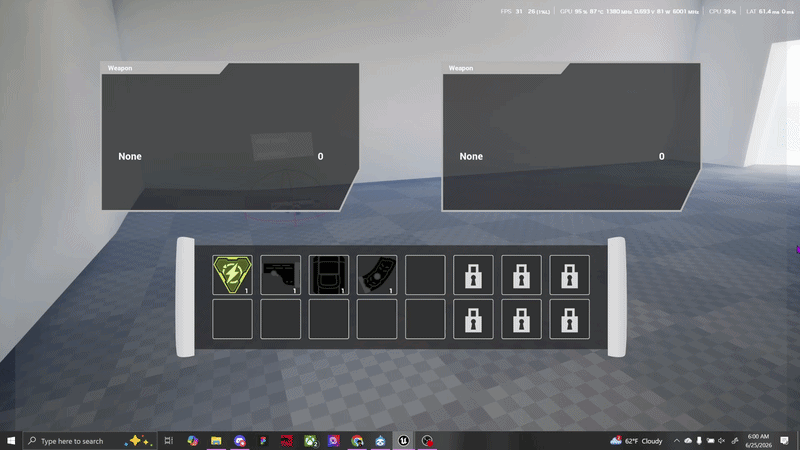Click the last locked slot in top row
This screenshot has width=800, height=450.
click(569, 275)
